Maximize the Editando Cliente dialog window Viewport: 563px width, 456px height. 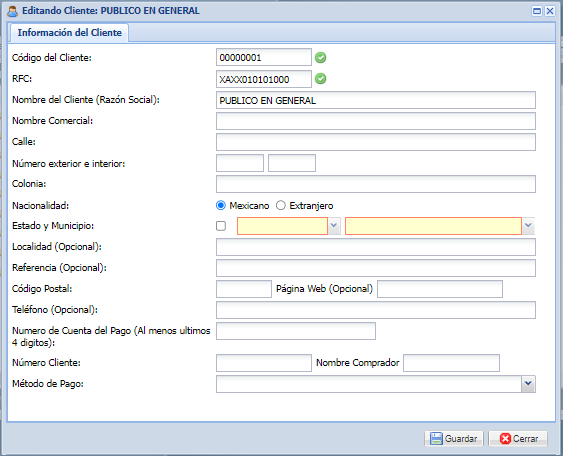pyautogui.click(x=537, y=11)
